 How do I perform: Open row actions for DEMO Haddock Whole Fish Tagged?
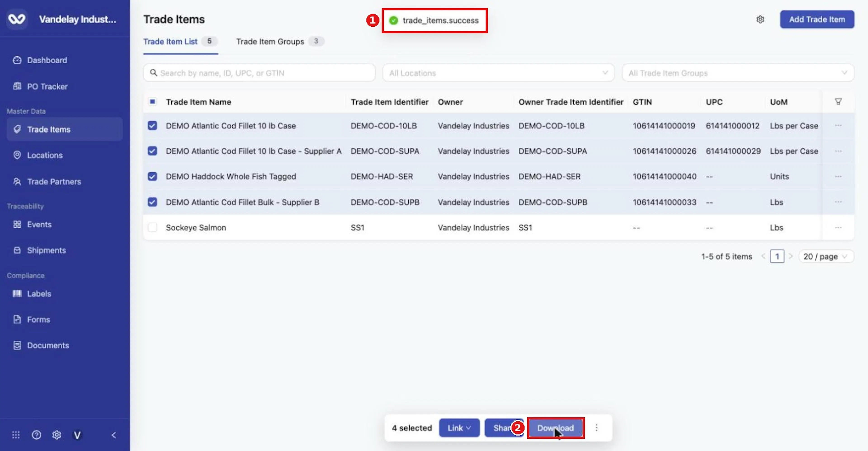pyautogui.click(x=838, y=176)
